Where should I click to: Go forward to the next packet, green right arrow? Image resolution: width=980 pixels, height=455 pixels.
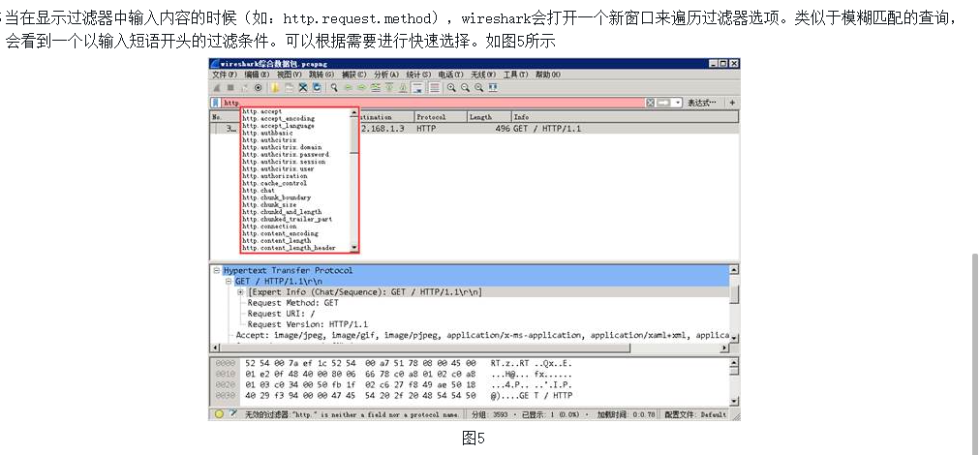[362, 87]
